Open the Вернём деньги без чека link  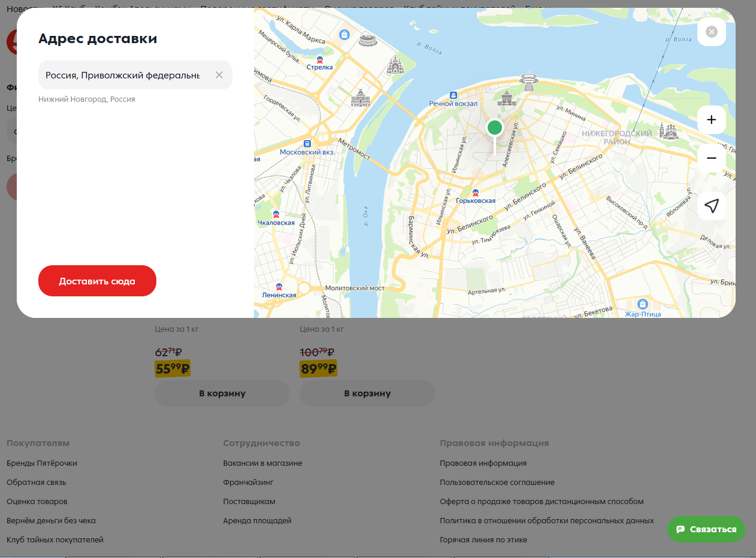pos(51,521)
